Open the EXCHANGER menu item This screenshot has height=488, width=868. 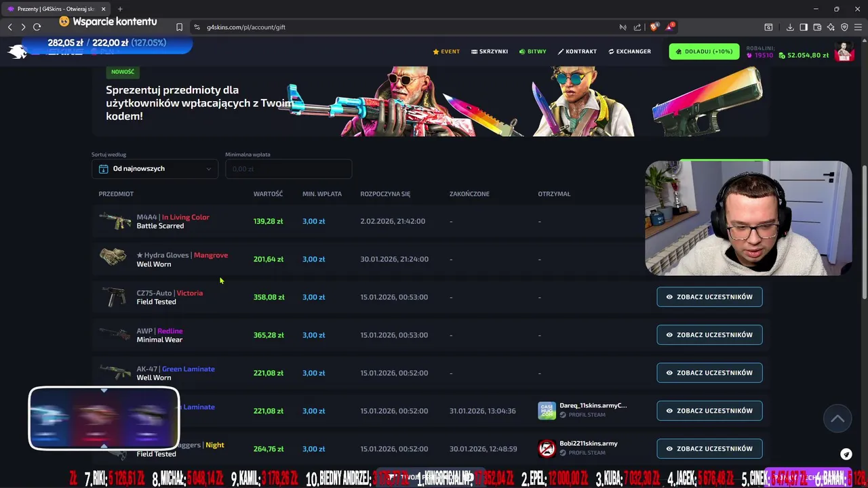point(629,52)
